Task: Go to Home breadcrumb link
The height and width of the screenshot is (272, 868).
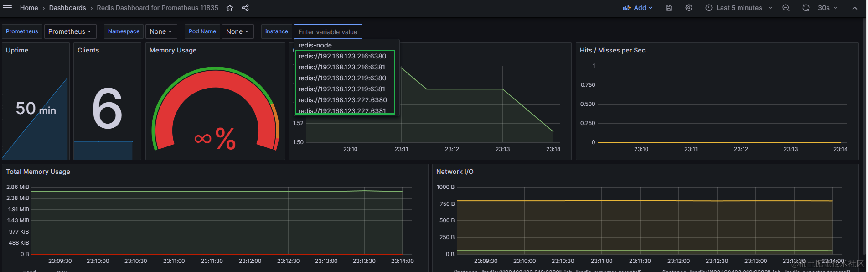Action: coord(29,8)
